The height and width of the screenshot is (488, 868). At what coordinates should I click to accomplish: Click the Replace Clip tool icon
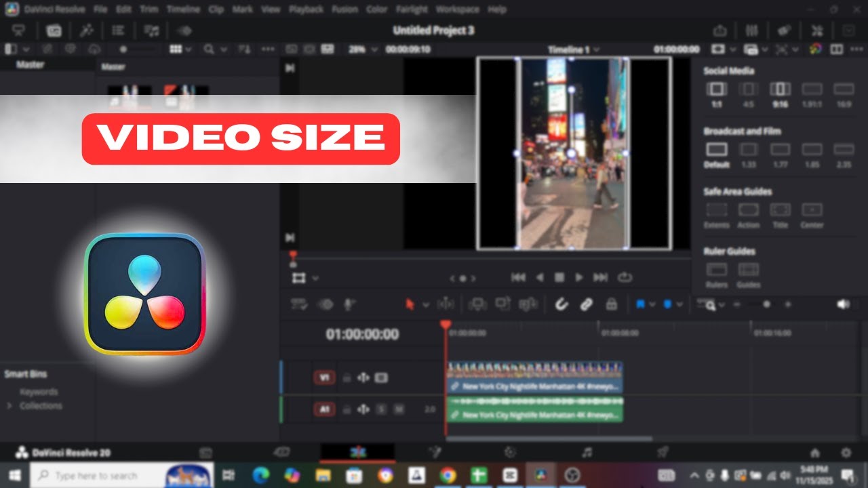pos(527,304)
